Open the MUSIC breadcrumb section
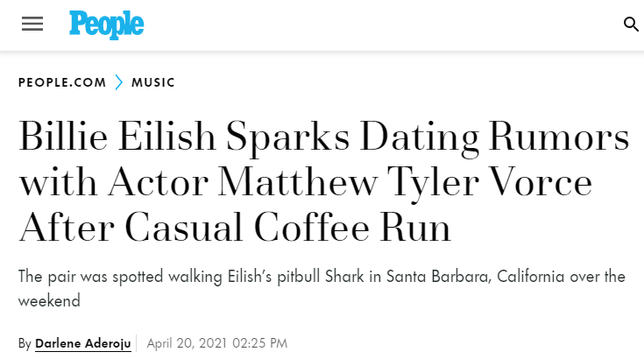The width and height of the screenshot is (644, 359). pyautogui.click(x=153, y=82)
